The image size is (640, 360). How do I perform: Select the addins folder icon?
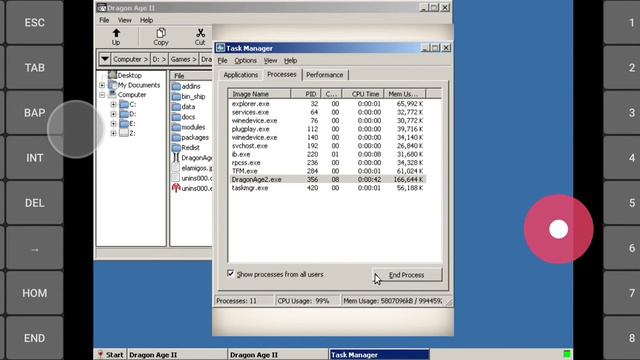(x=176, y=86)
